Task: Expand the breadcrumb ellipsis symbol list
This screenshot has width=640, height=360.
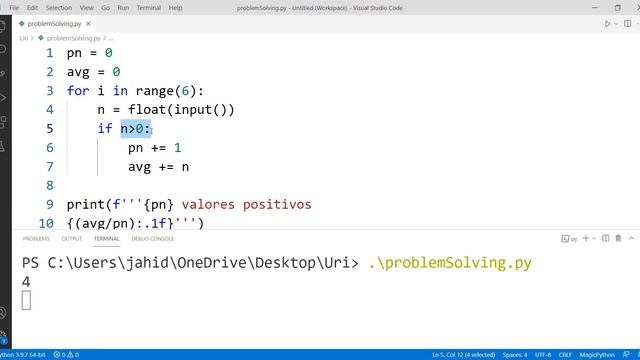Action: coord(111,38)
